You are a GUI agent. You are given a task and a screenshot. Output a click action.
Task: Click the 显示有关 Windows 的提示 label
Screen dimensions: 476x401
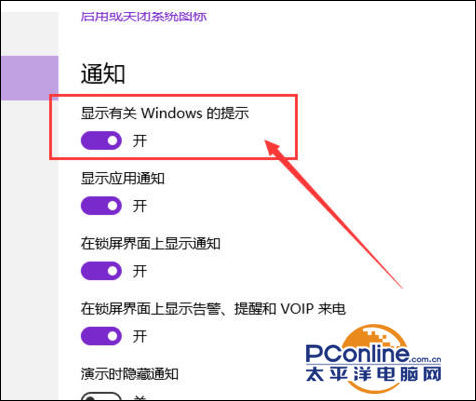[x=165, y=113]
